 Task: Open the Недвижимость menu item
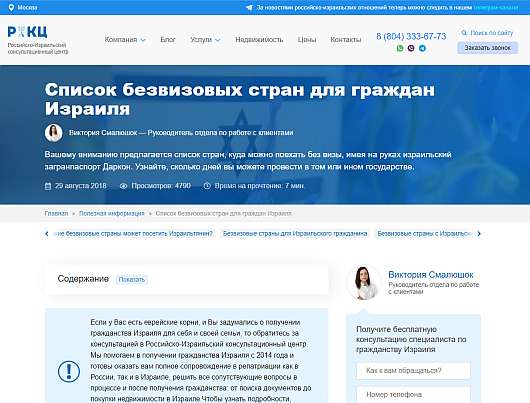[259, 40]
